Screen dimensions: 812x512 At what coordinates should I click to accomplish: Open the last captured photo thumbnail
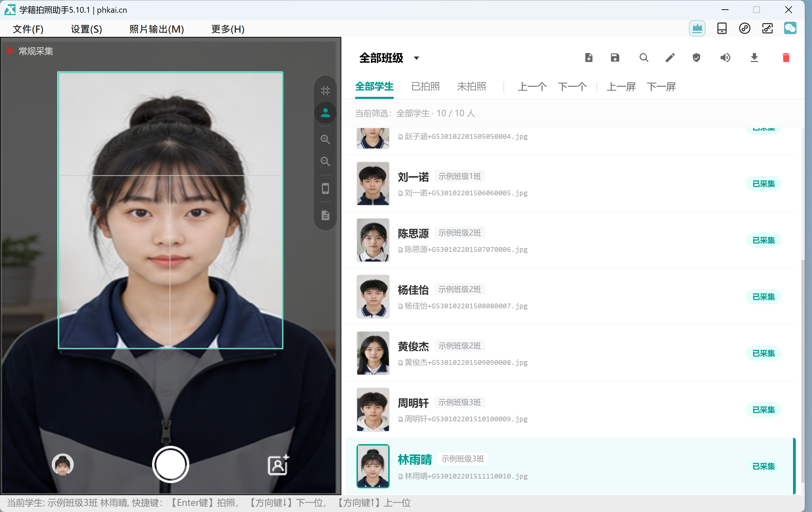[62, 464]
